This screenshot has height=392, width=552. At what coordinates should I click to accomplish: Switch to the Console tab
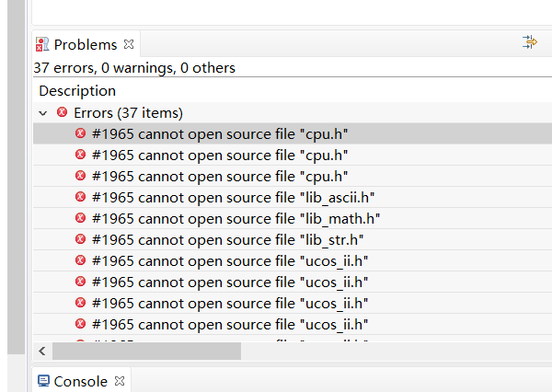click(80, 381)
